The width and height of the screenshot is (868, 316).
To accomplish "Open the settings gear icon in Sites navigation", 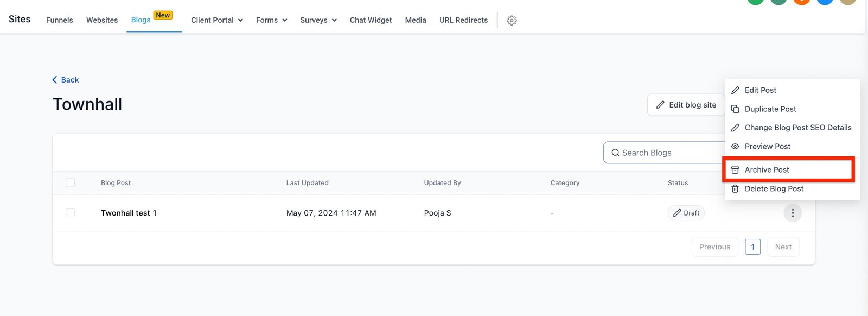I will [511, 21].
